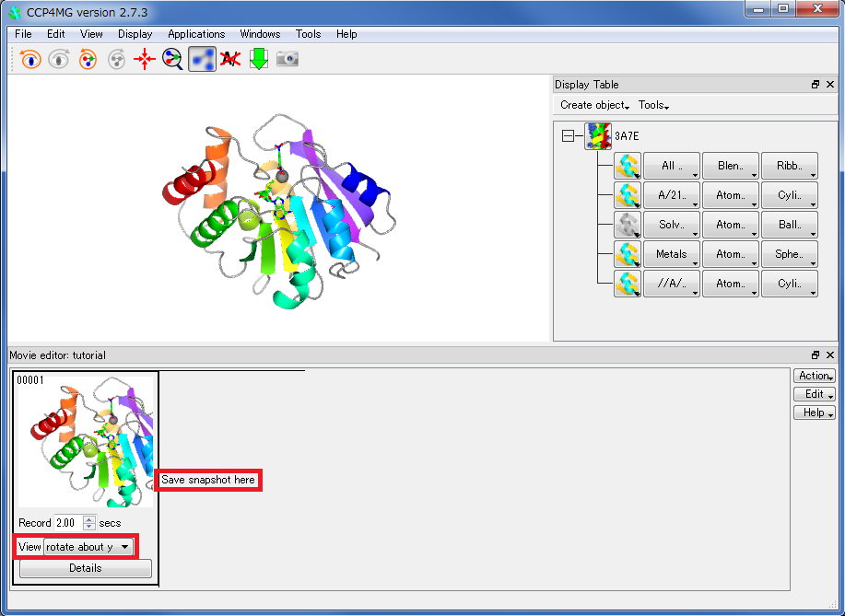Click the crossed-out red X label icon

click(x=230, y=59)
